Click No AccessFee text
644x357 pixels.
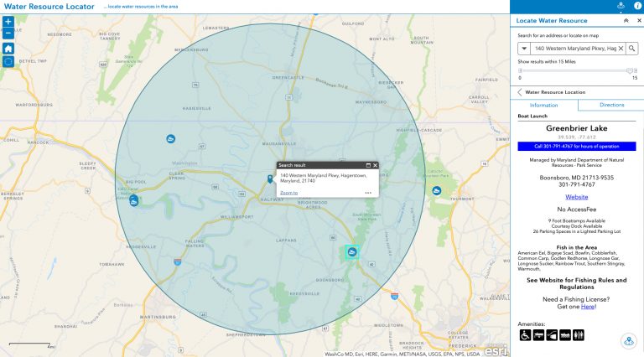click(577, 210)
